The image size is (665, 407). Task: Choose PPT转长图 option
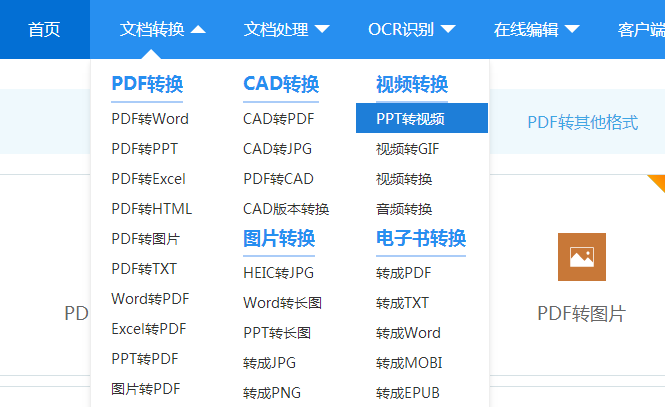(x=277, y=333)
